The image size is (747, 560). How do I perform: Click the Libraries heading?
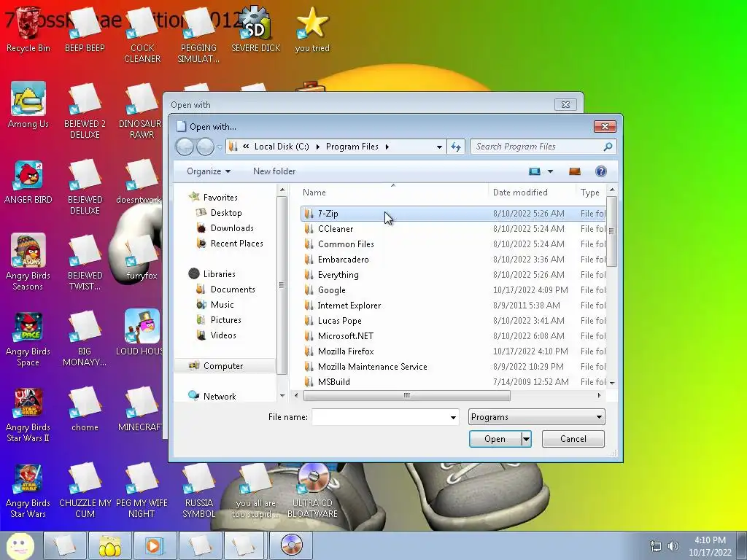click(x=212, y=274)
